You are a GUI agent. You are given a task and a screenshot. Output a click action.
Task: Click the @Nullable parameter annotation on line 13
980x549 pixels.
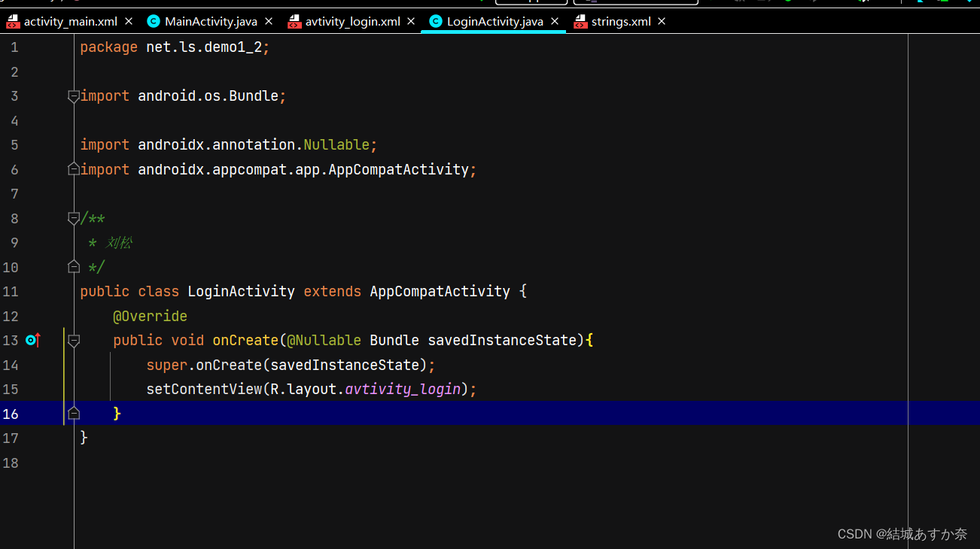click(x=324, y=340)
